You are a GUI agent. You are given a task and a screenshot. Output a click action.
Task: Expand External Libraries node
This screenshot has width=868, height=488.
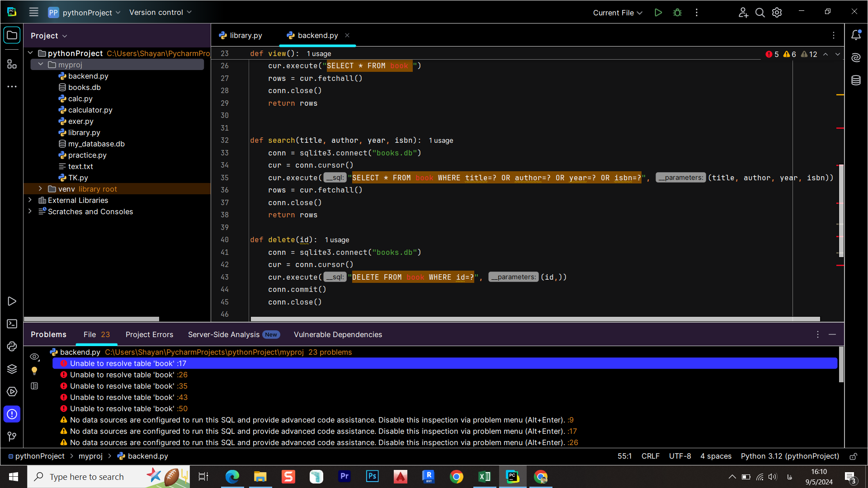coord(30,200)
